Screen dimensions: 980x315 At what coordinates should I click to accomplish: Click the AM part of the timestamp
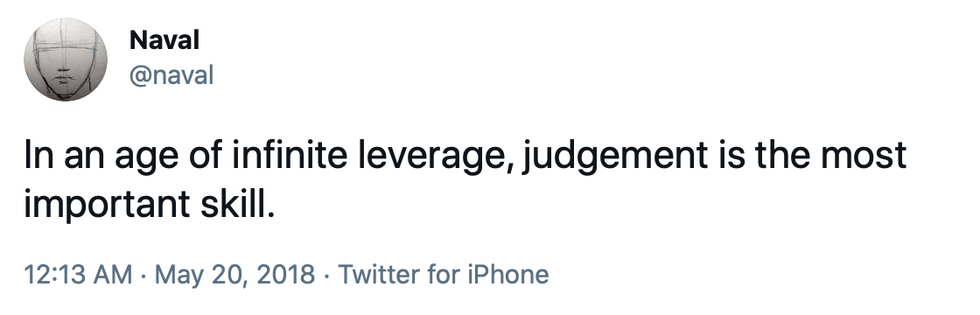coord(114,275)
